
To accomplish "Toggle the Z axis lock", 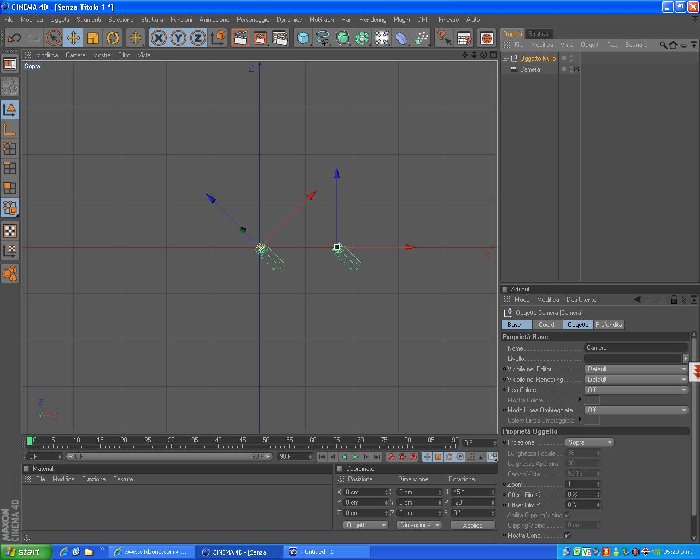I will tap(198, 38).
